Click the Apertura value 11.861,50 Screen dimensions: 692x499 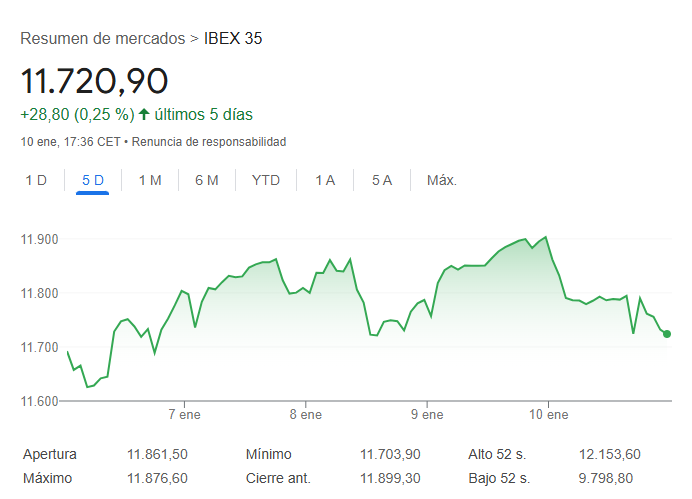(x=157, y=454)
